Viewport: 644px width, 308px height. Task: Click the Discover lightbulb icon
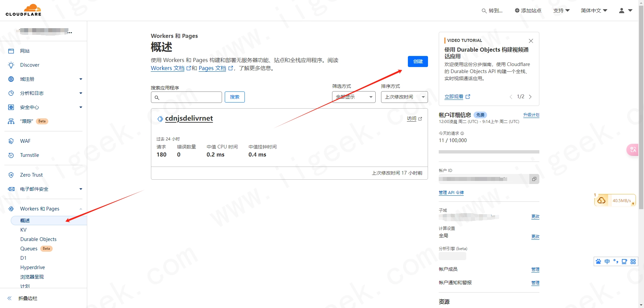click(11, 65)
